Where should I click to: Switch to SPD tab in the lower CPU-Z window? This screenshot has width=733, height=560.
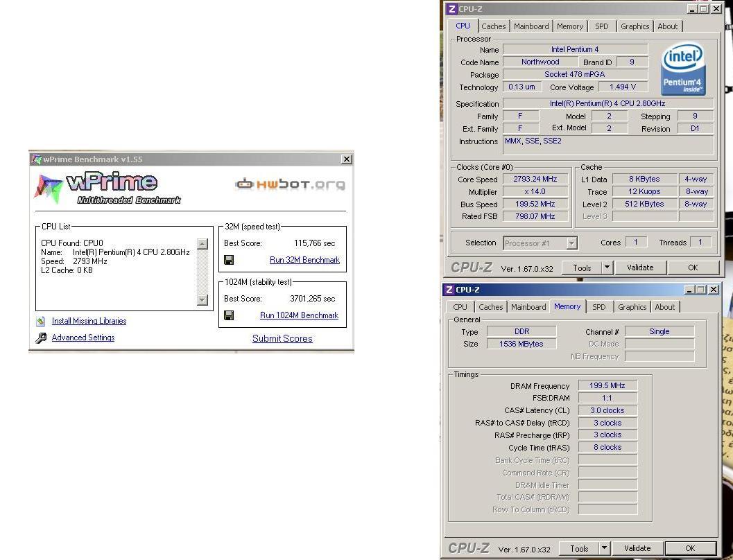[x=599, y=307]
